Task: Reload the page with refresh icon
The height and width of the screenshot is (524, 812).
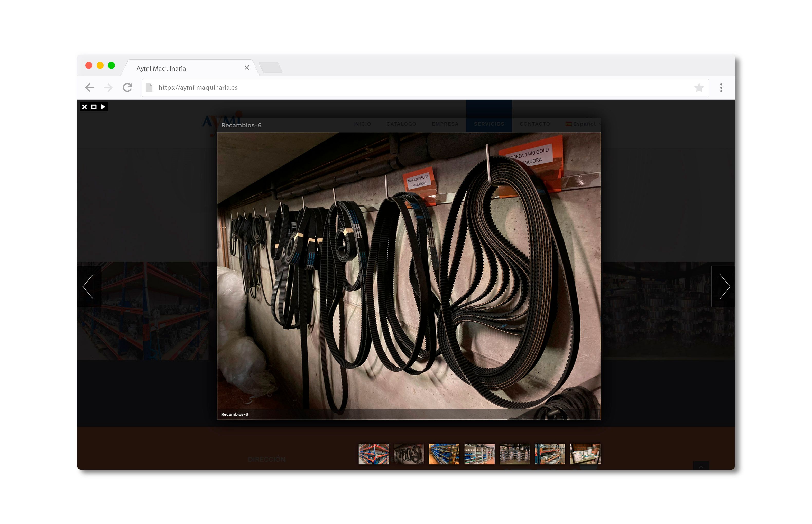Action: point(127,88)
